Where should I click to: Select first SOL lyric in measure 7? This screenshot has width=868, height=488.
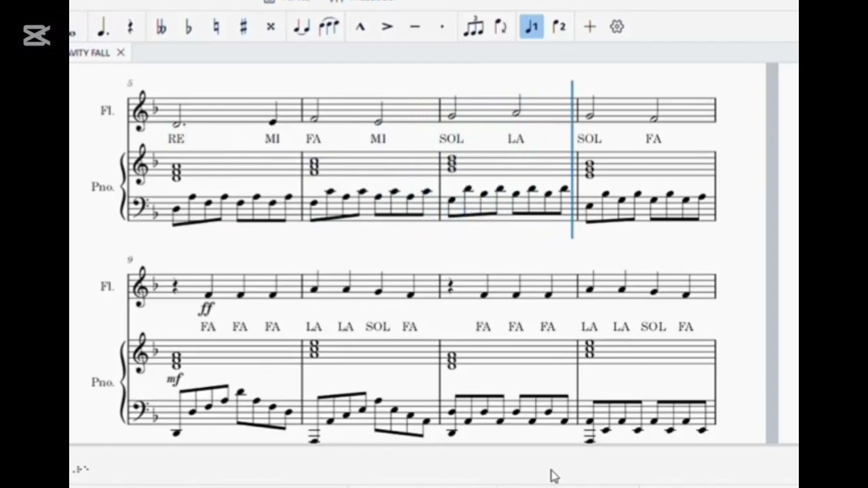(452, 139)
